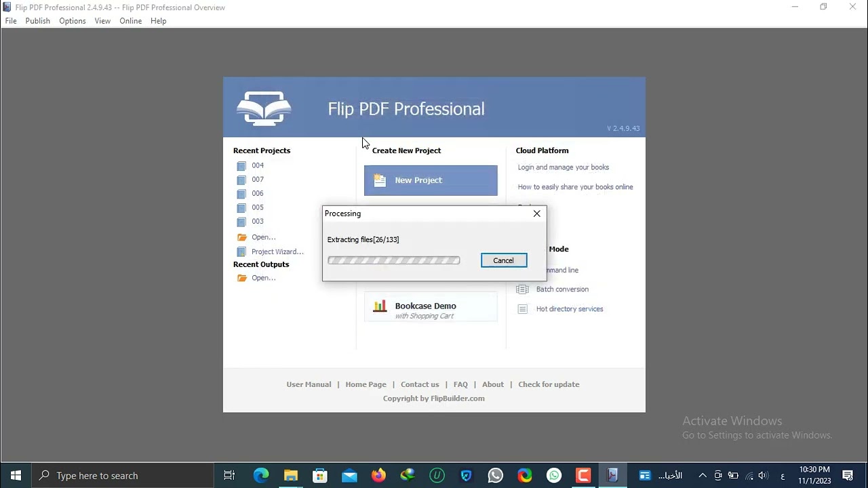The image size is (868, 488).
Task: Click the New Project document icon
Action: (x=380, y=180)
